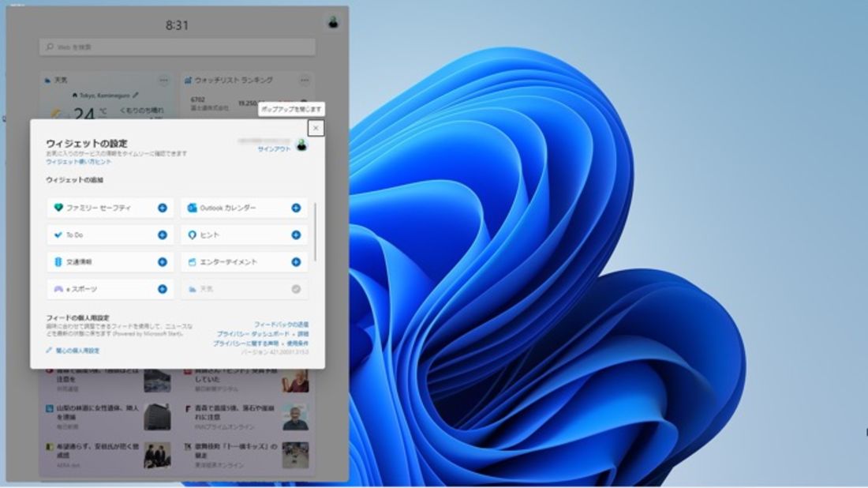Screen dimensions: 868x488
Task: Open the 天気 widget three-dot menu
Action: point(164,81)
